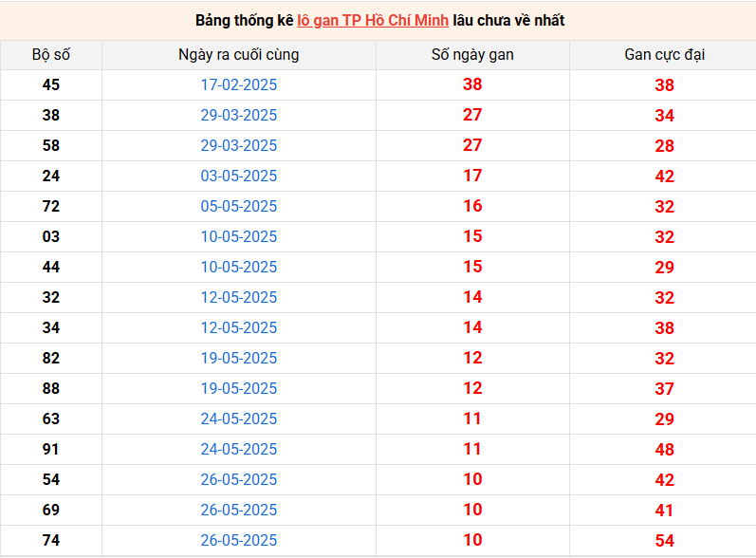Screen dimensions: 756x558
Task: Click number 24 in the Bộ số column
Action: point(51,176)
